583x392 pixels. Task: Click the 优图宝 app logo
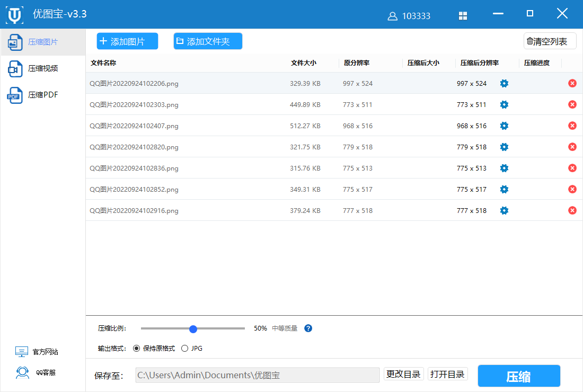click(x=14, y=15)
